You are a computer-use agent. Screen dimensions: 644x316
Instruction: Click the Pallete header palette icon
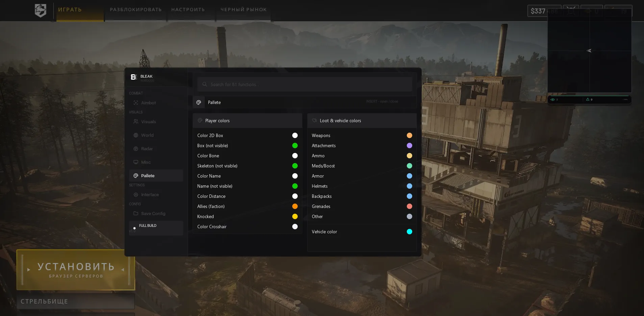click(x=199, y=102)
